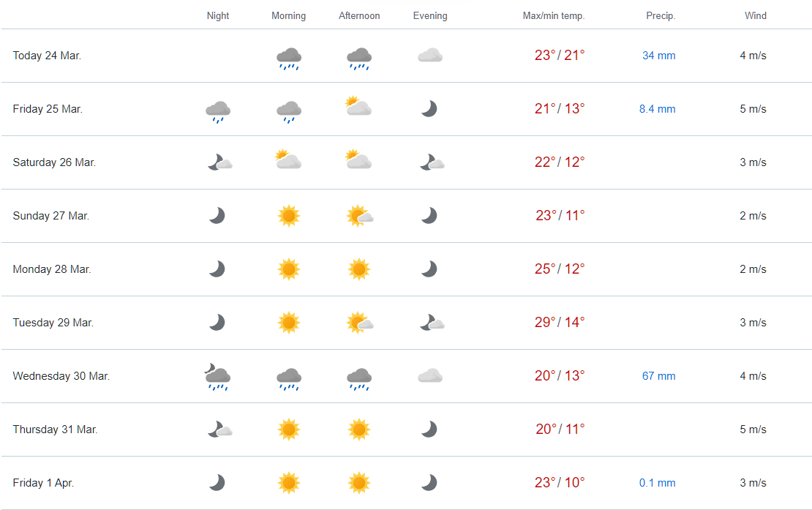Screen dimensions: 812x510
Task: Select Sunday 27 Mar. morning sun icon
Action: coord(288,215)
